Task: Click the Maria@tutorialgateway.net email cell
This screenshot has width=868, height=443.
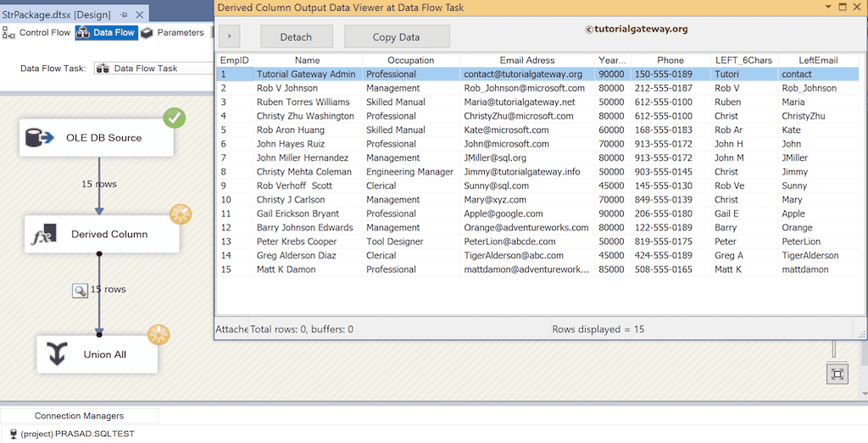Action: (527, 102)
